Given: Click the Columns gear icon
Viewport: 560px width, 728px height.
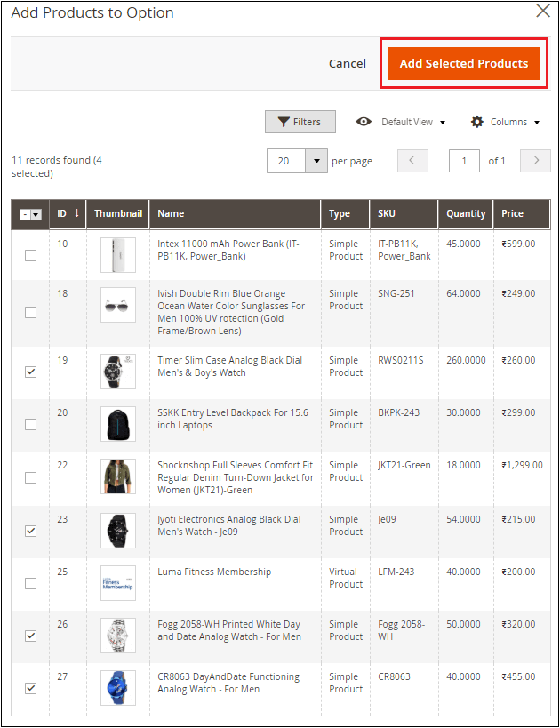Looking at the screenshot, I should point(476,122).
